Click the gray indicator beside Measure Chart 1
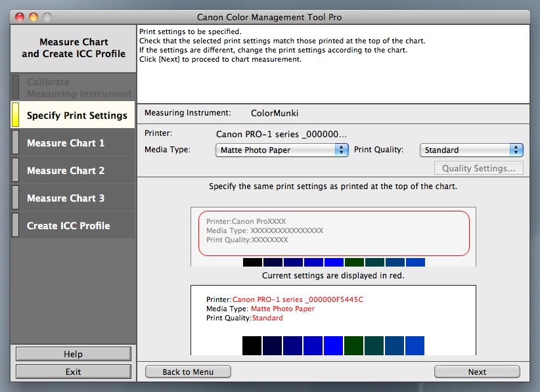The width and height of the screenshot is (540, 392). point(16,142)
